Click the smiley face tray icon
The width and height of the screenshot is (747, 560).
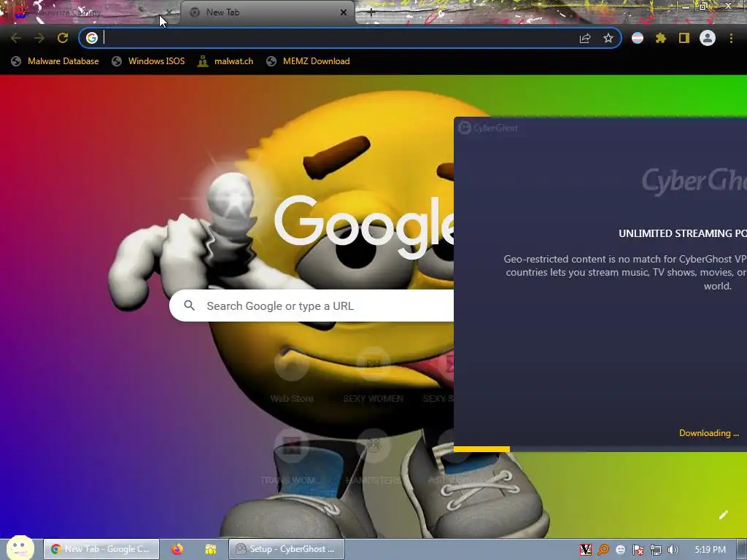tap(620, 550)
